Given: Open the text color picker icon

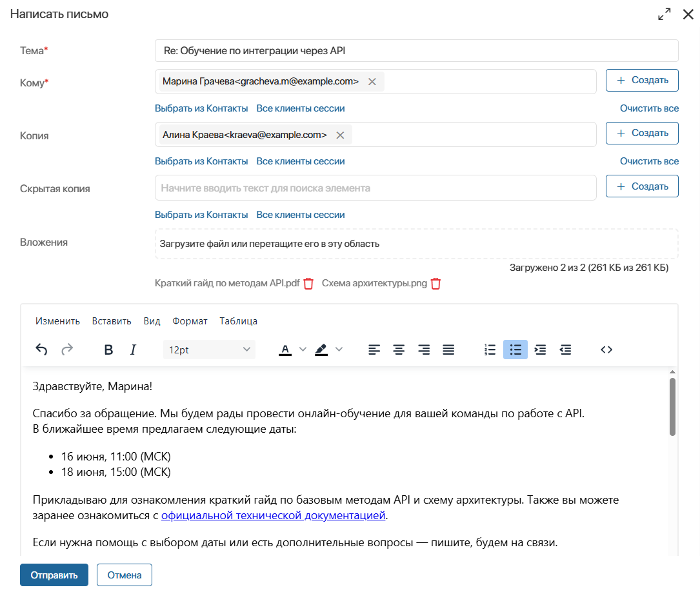Looking at the screenshot, I should coord(285,350).
